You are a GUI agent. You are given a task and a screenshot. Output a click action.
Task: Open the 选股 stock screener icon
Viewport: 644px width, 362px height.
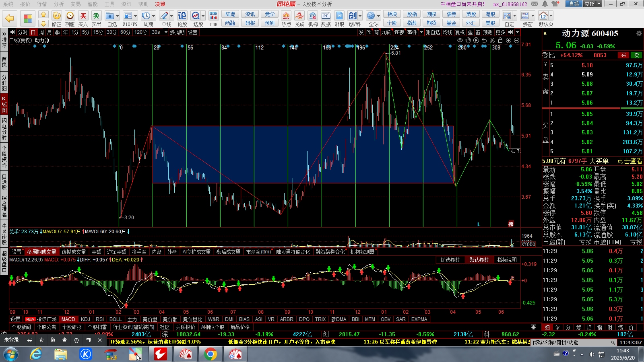[x=196, y=16]
